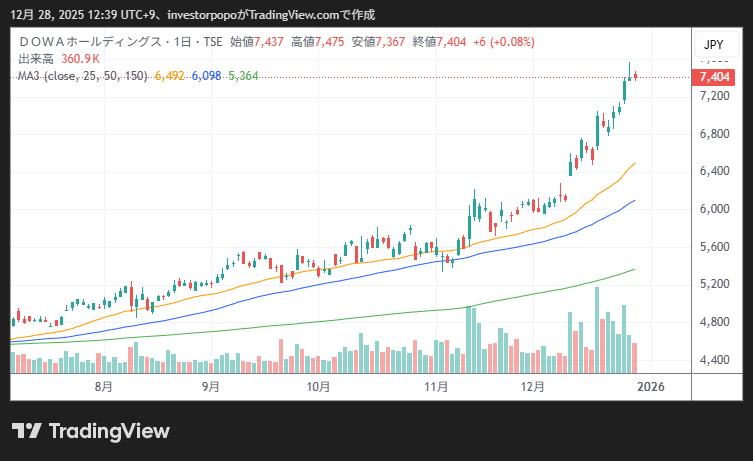753x461 pixels.
Task: Click the 11月 label on time axis
Action: [436, 386]
